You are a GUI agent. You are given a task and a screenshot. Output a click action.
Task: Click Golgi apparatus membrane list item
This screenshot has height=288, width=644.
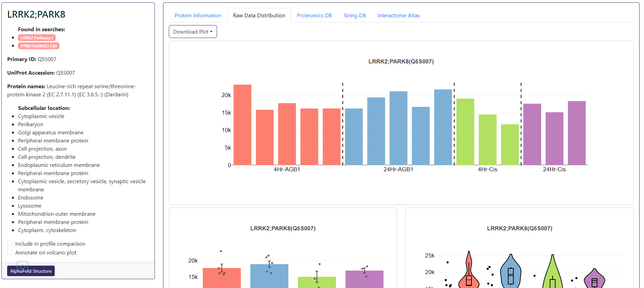(51, 133)
